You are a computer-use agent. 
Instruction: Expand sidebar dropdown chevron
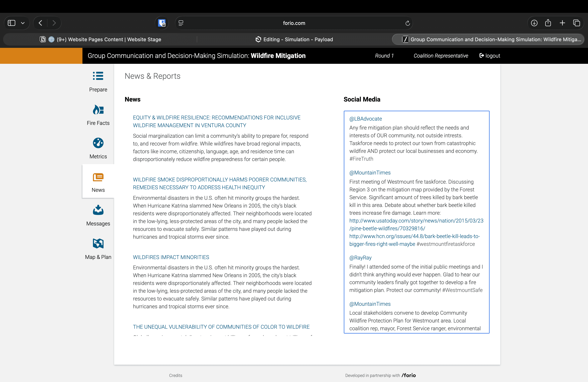coord(23,23)
